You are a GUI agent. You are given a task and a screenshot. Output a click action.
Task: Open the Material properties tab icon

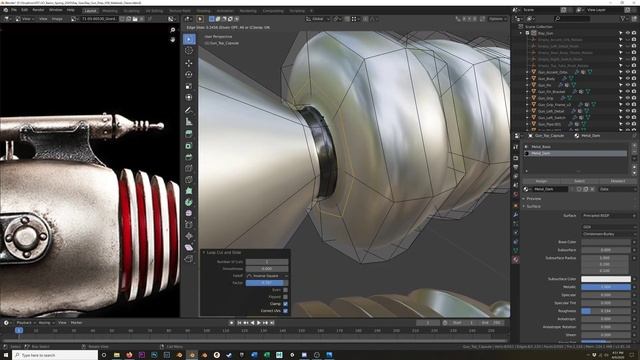516,259
